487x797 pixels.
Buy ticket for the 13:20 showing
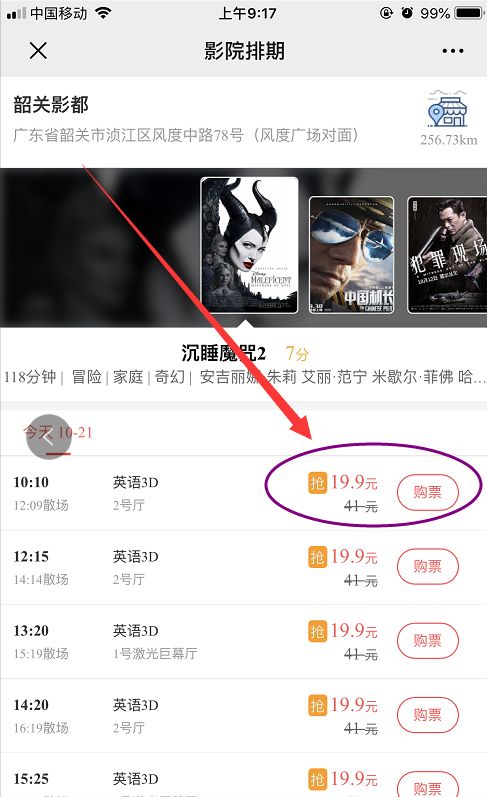click(x=428, y=640)
